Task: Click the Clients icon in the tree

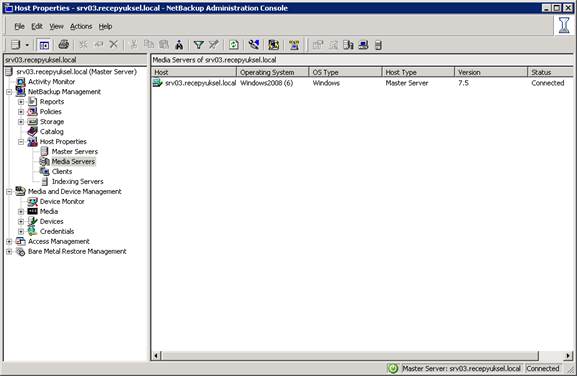Action: (45, 171)
